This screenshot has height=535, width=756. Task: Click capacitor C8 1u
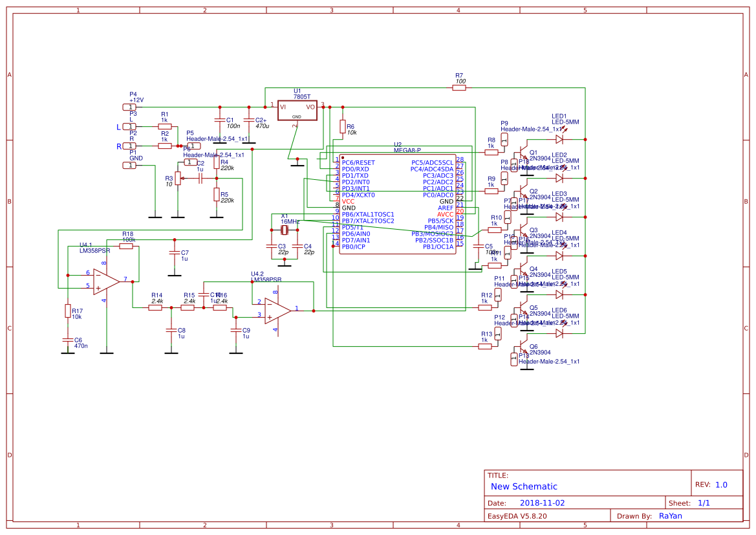[171, 331]
